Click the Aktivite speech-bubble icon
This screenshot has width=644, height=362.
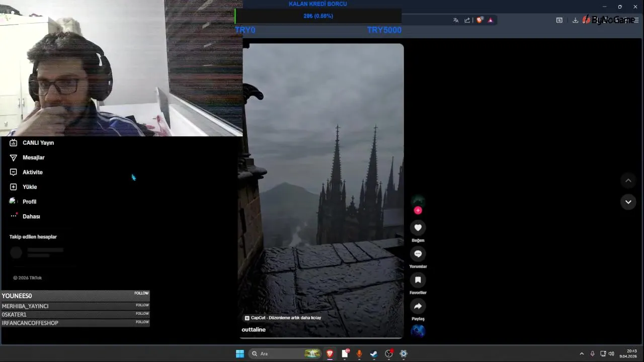coord(14,172)
